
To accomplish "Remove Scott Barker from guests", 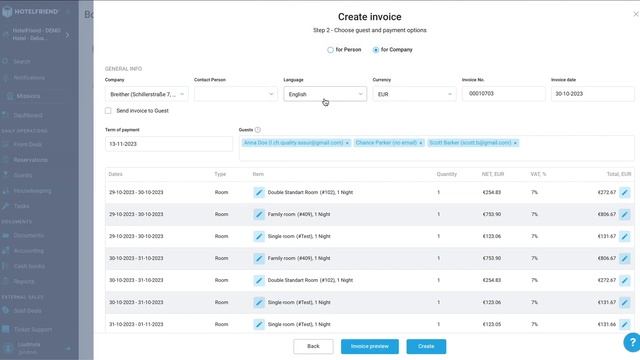I will tap(515, 143).
